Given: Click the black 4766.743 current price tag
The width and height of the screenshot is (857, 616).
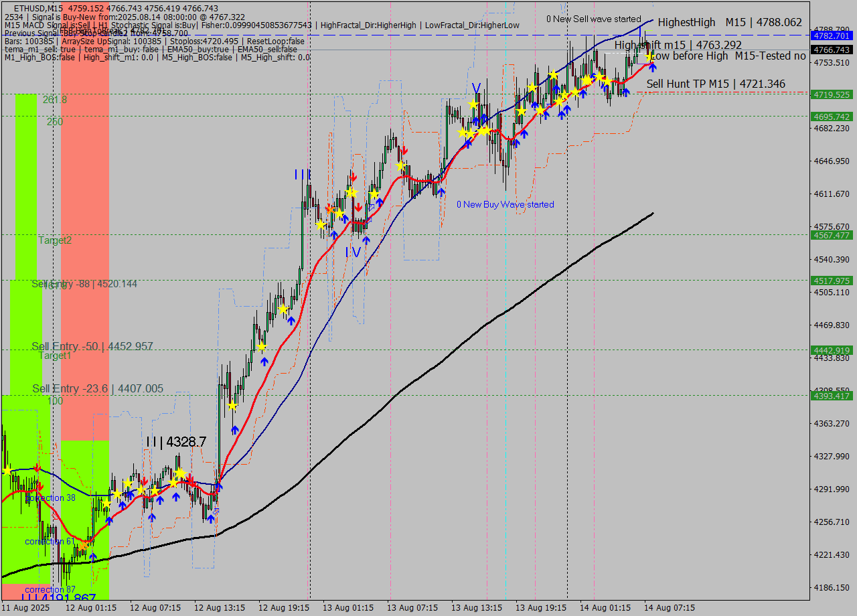Looking at the screenshot, I should 831,50.
